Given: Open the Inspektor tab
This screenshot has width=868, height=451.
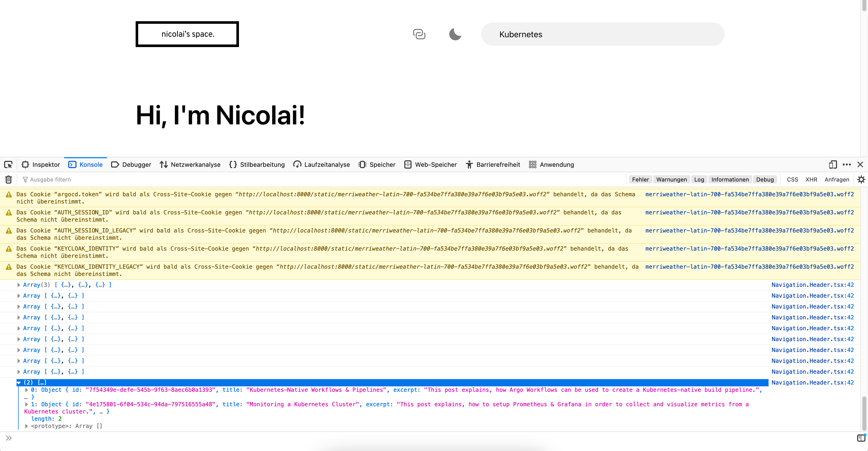Looking at the screenshot, I should [x=41, y=165].
